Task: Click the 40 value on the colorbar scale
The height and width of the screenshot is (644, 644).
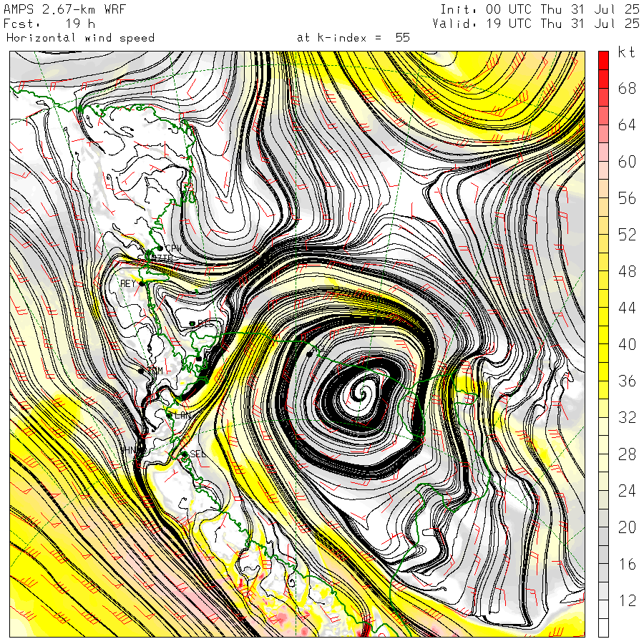Action: point(627,344)
